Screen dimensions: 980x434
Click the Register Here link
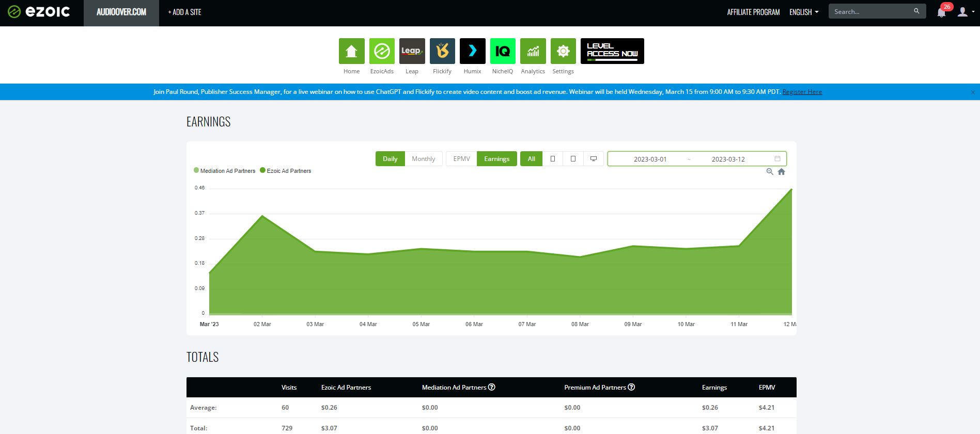[802, 92]
